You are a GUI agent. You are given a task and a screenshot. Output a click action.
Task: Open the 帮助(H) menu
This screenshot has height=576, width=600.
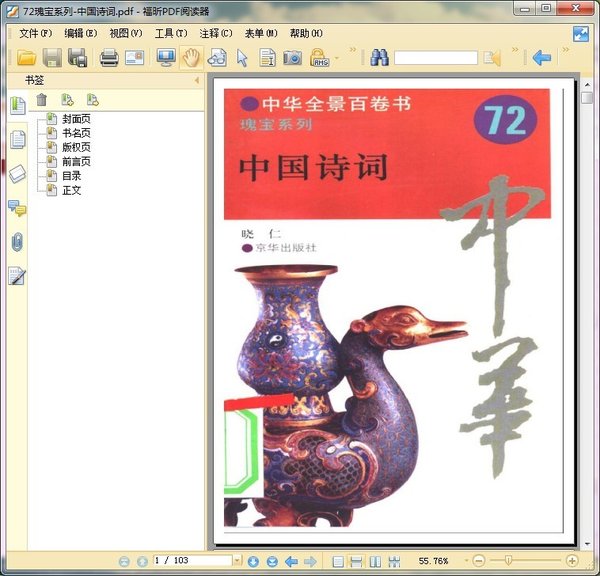click(x=306, y=34)
